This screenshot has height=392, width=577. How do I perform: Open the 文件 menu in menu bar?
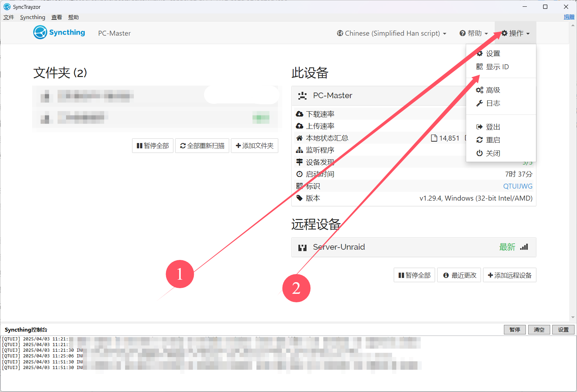[9, 17]
